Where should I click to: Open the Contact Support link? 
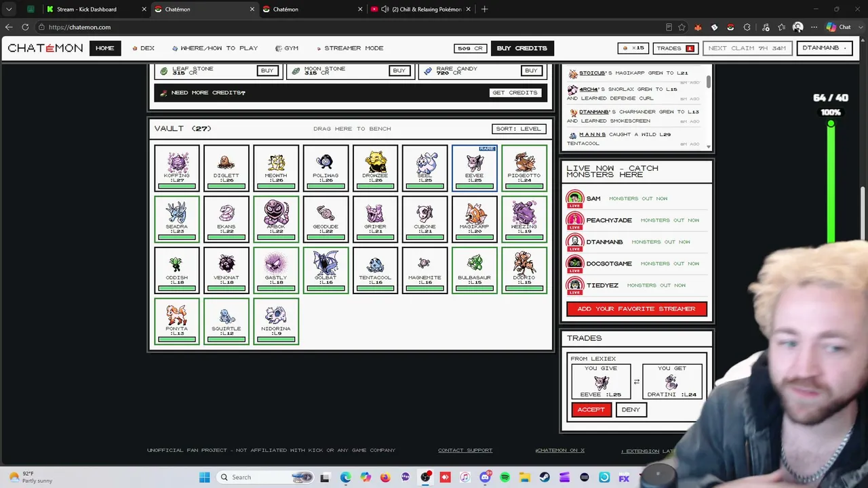pos(465,450)
